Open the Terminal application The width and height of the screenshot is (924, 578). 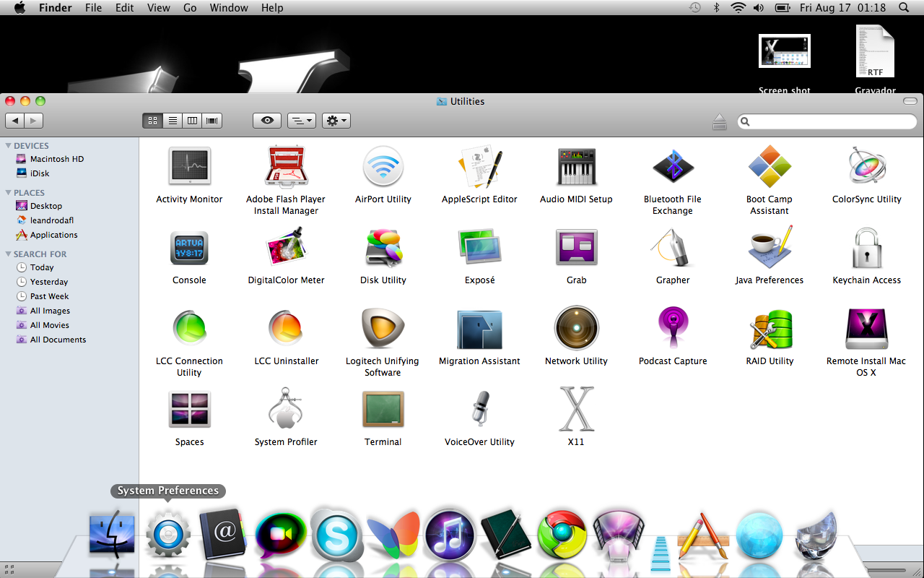tap(383, 410)
